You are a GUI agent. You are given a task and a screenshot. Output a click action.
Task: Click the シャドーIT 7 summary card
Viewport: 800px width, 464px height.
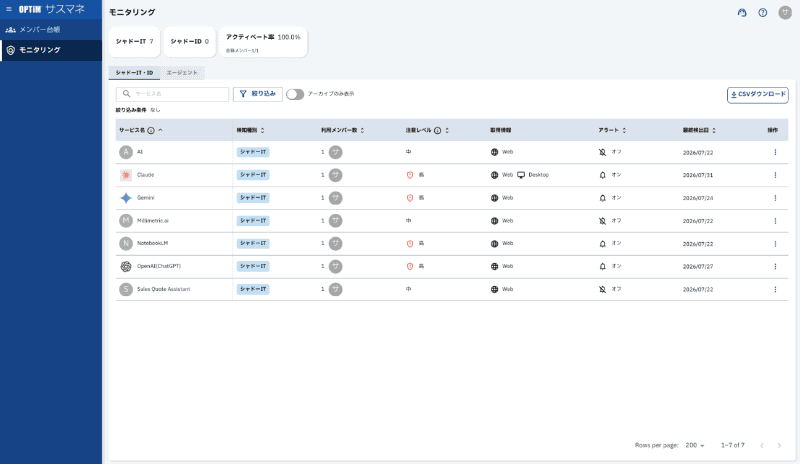(135, 41)
